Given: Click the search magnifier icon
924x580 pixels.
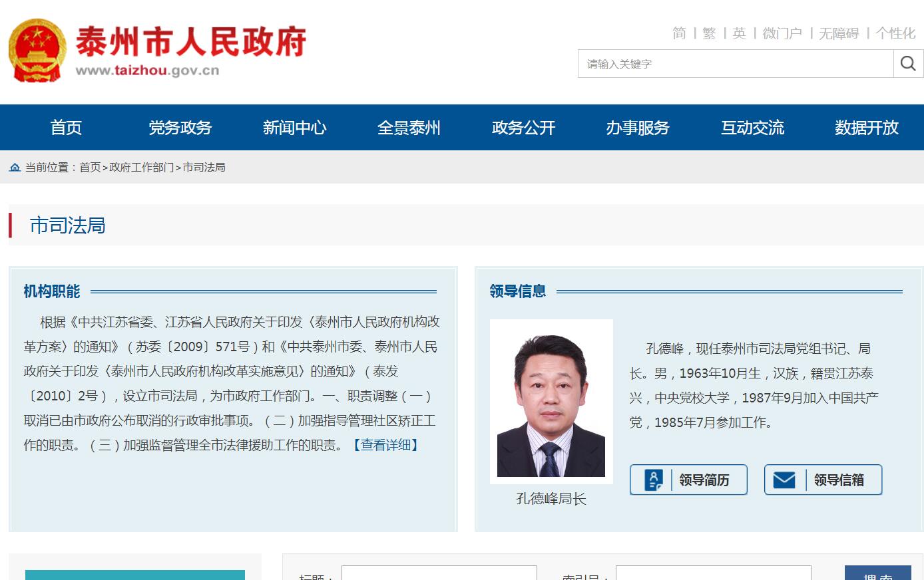Looking at the screenshot, I should click(x=908, y=64).
